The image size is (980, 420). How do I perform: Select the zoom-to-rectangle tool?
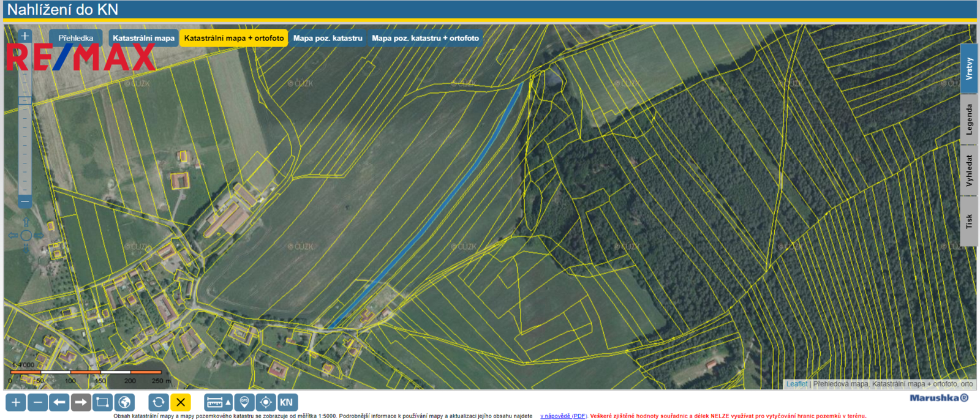[x=102, y=402]
